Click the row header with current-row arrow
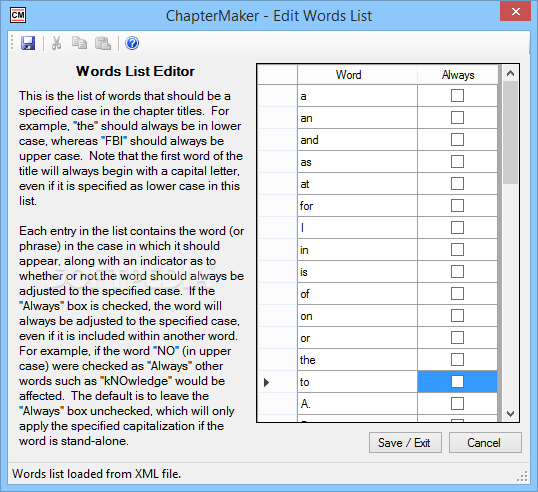This screenshot has height=492, width=538. click(277, 381)
